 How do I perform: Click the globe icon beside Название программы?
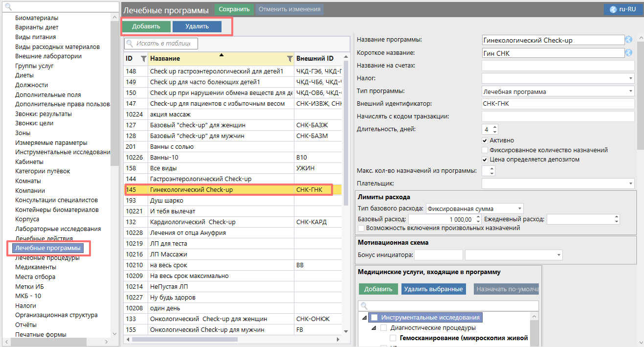tap(629, 40)
